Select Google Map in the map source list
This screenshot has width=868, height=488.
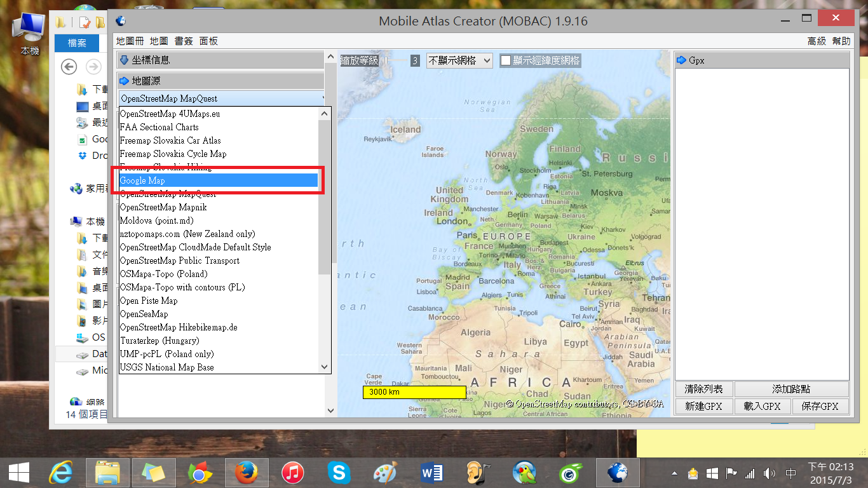click(219, 180)
